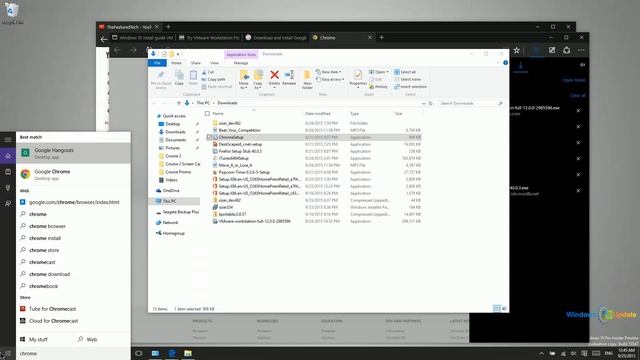640x360 pixels.
Task: Click History in the Open group
Action: click(378, 87)
